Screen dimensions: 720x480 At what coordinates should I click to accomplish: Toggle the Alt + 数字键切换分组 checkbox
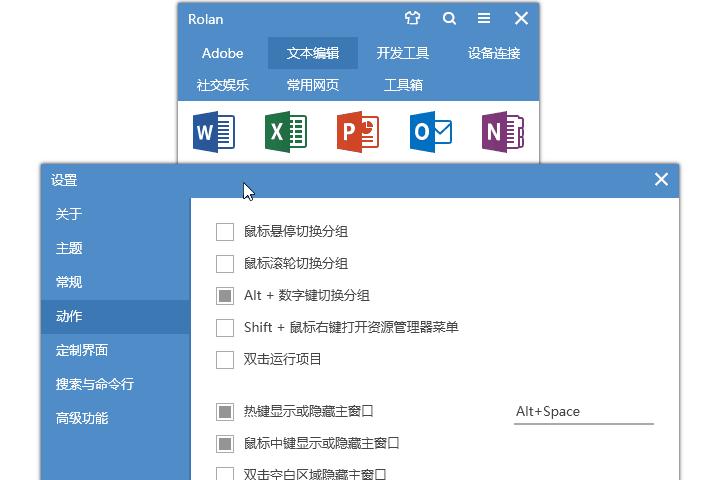pyautogui.click(x=225, y=296)
